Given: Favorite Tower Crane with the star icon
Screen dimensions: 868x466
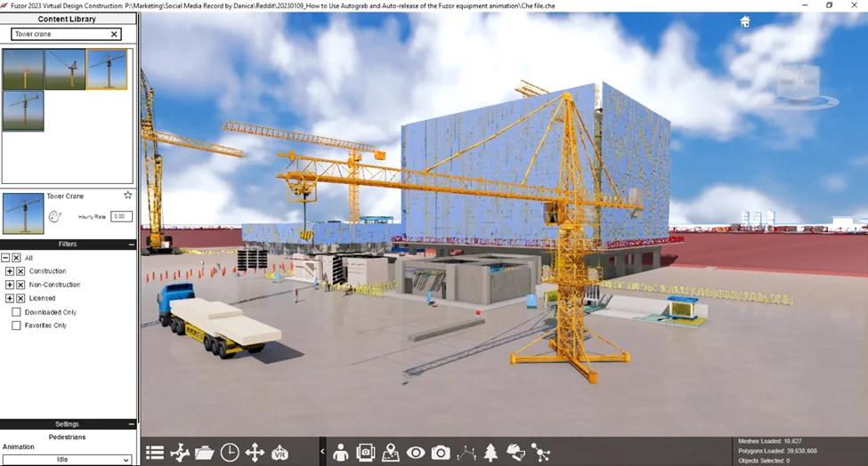Looking at the screenshot, I should click(128, 195).
